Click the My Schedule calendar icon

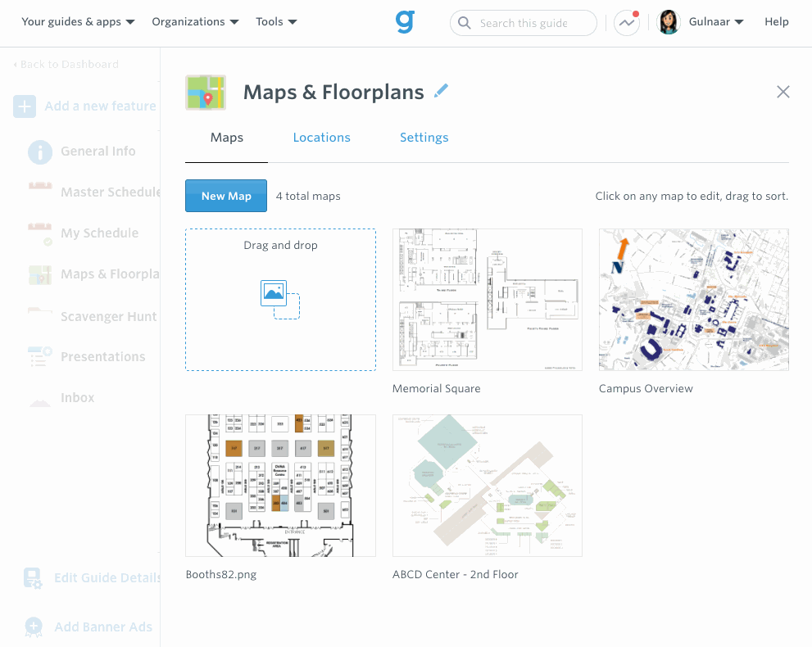pos(40,233)
